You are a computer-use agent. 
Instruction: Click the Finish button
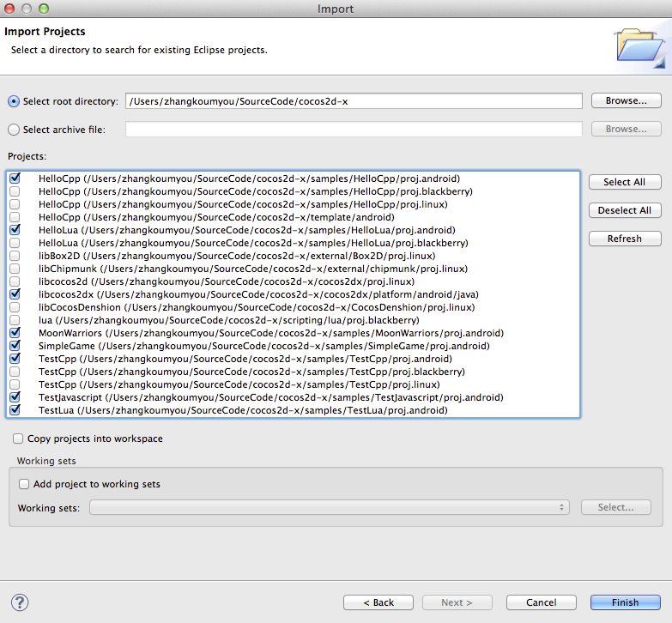(x=626, y=602)
